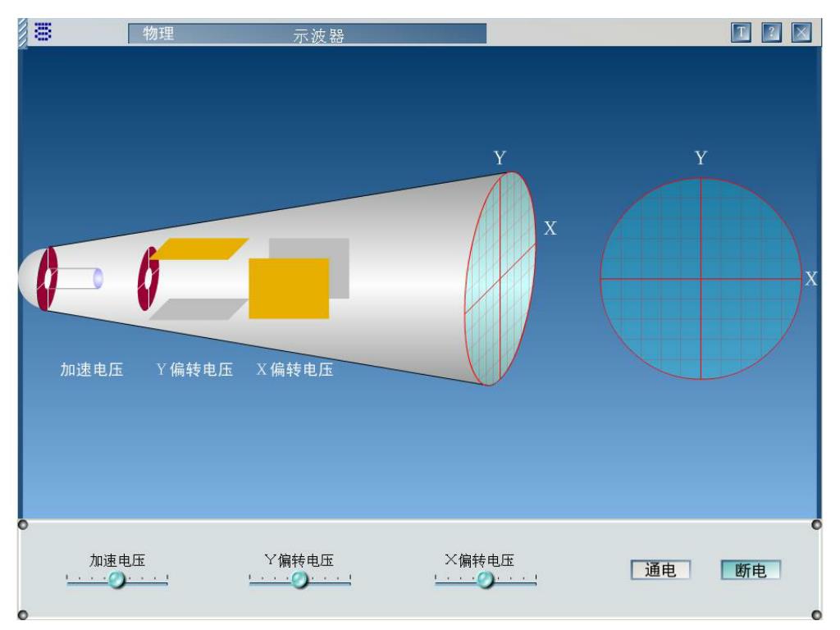
Task: Click the upper yellow Y deflection plate
Action: [199, 249]
